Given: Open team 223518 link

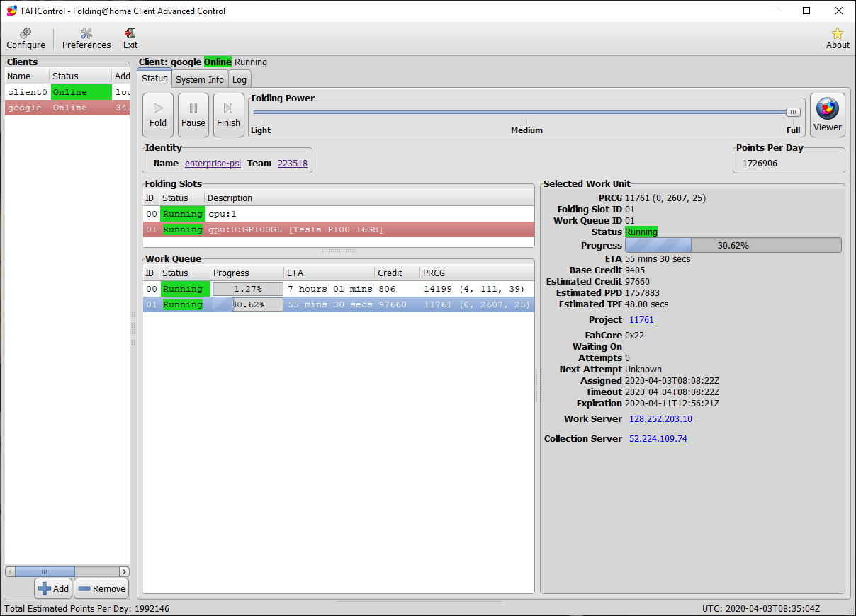Looking at the screenshot, I should [x=293, y=164].
